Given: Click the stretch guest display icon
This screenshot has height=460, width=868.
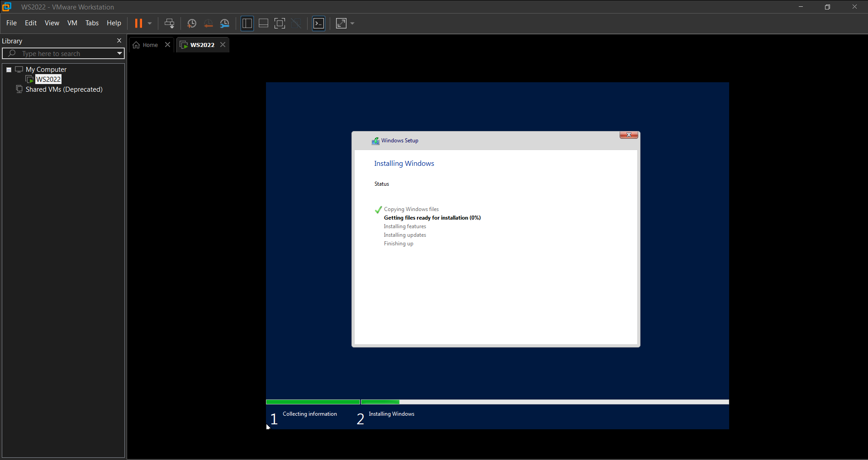Looking at the screenshot, I should 342,23.
